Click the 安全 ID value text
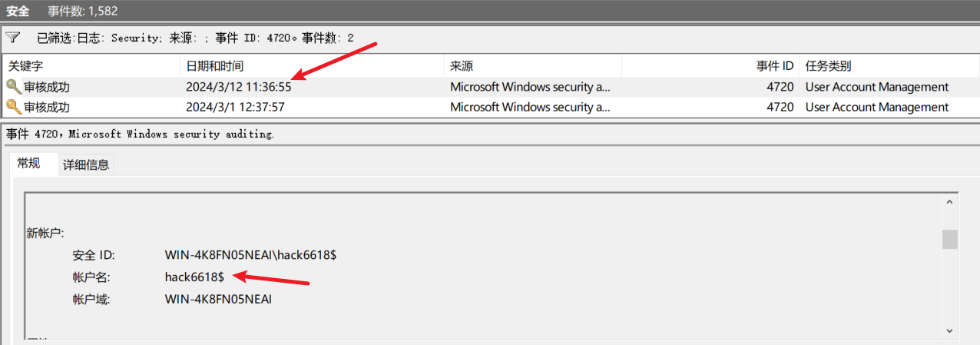 coord(250,254)
